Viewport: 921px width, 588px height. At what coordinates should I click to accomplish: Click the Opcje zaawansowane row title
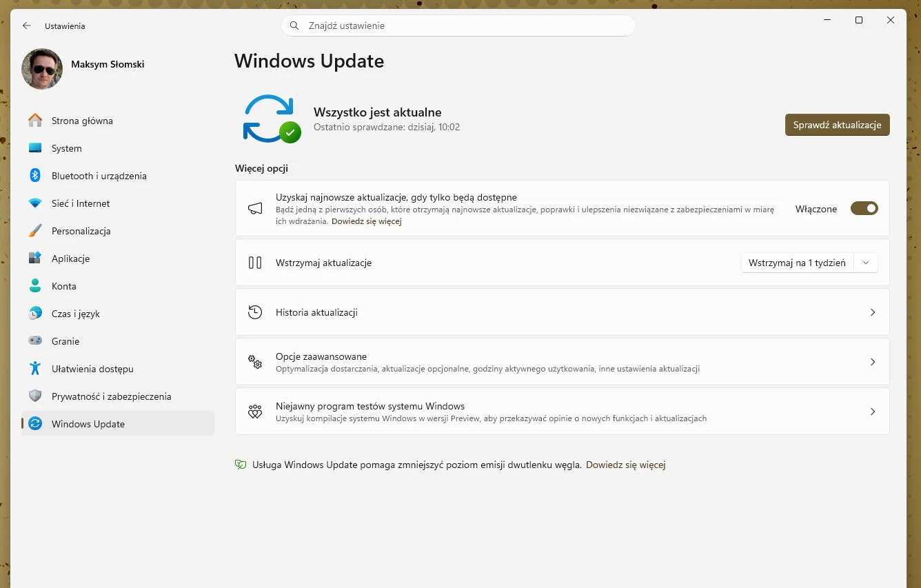point(321,356)
